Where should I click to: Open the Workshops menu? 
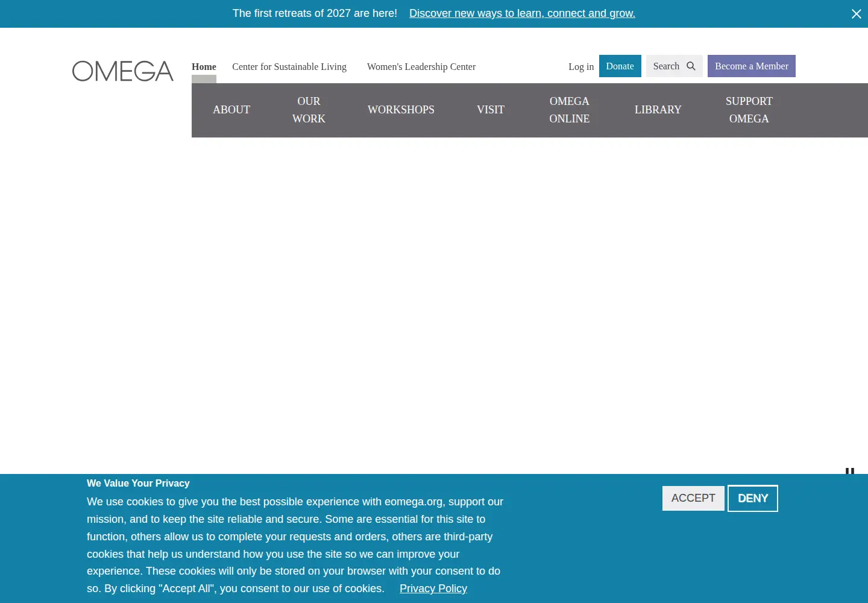click(x=401, y=110)
